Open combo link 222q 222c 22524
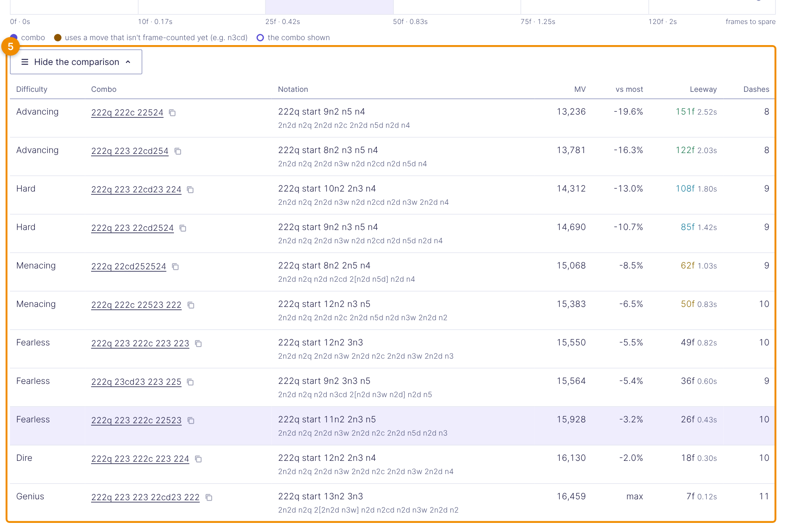Image resolution: width=795 pixels, height=532 pixels. point(127,113)
